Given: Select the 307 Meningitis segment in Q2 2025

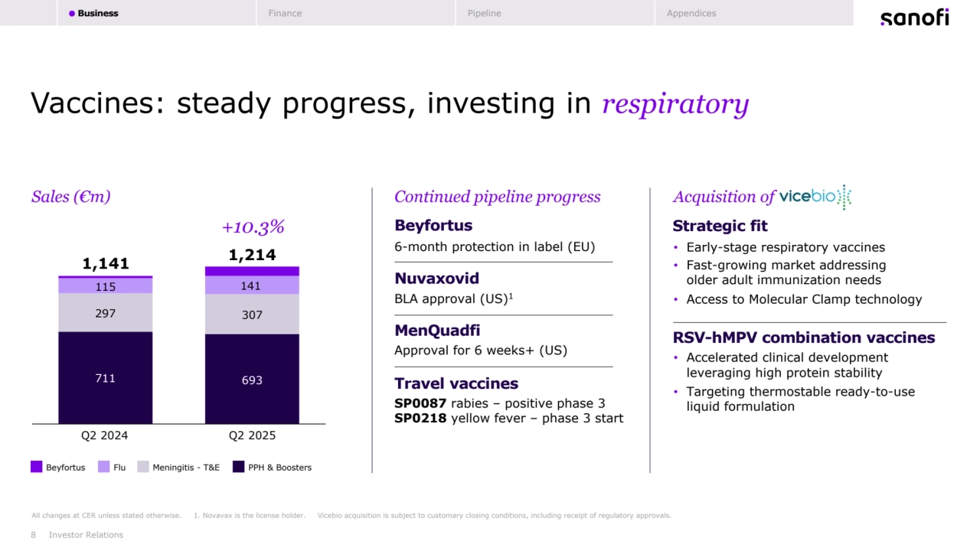Looking at the screenshot, I should click(x=252, y=314).
